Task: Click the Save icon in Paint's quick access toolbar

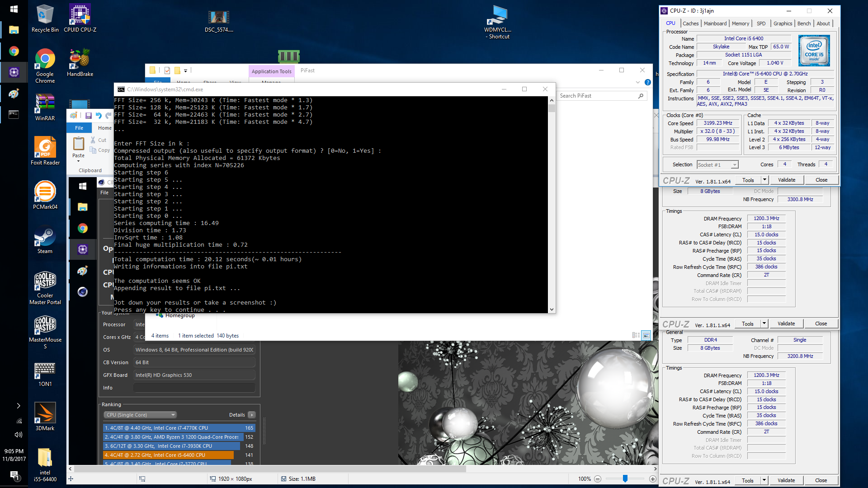Action: click(89, 116)
